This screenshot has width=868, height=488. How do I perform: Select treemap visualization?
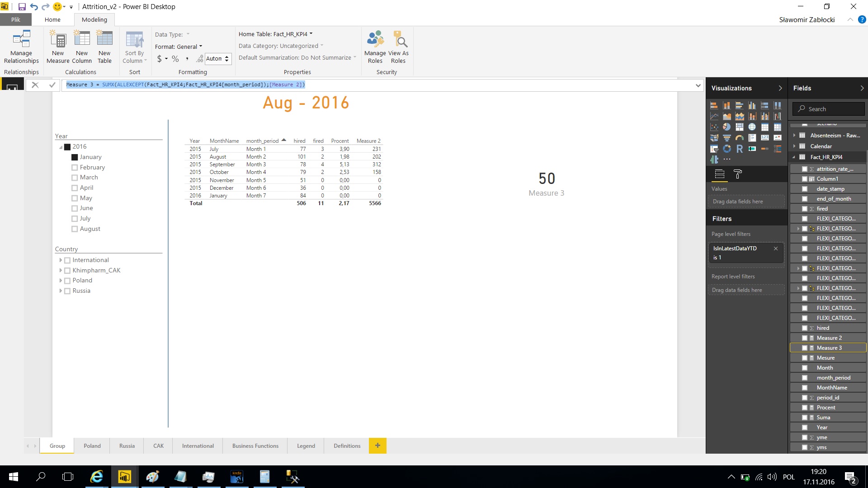pos(739,127)
